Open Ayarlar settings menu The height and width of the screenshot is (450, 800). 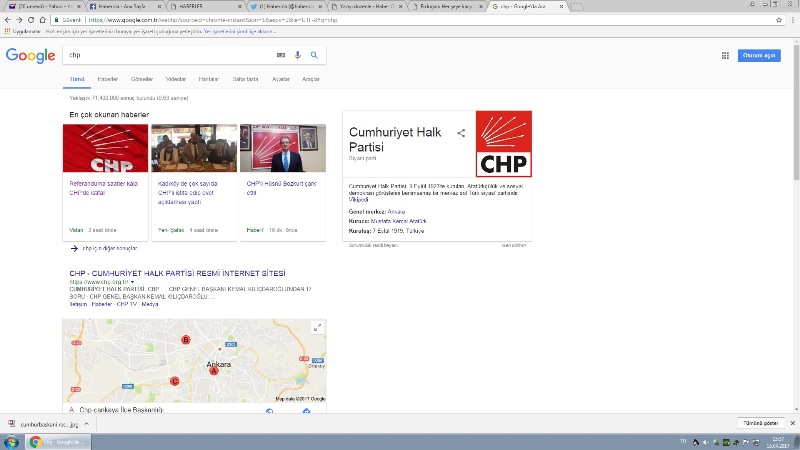(281, 79)
